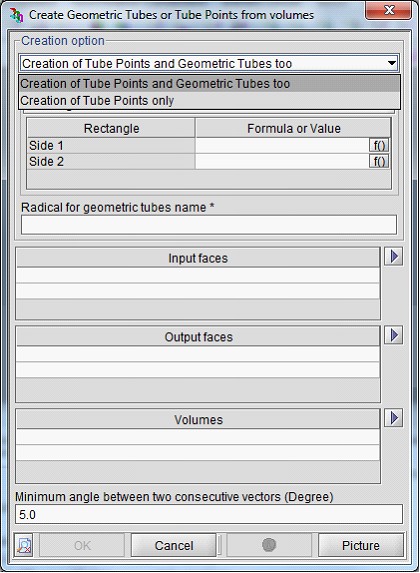Click the Minimum angle field showing 5.0
Screen dimensions: 420x573
(209, 514)
